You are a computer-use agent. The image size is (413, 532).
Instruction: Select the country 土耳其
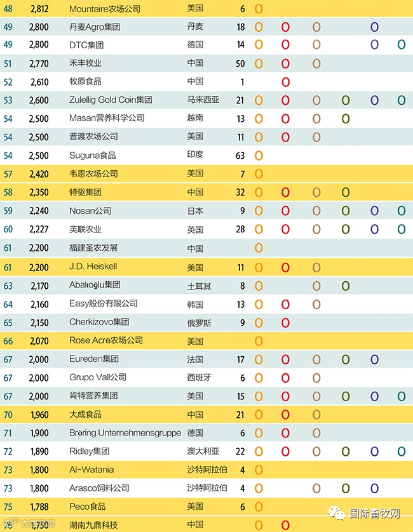(200, 286)
